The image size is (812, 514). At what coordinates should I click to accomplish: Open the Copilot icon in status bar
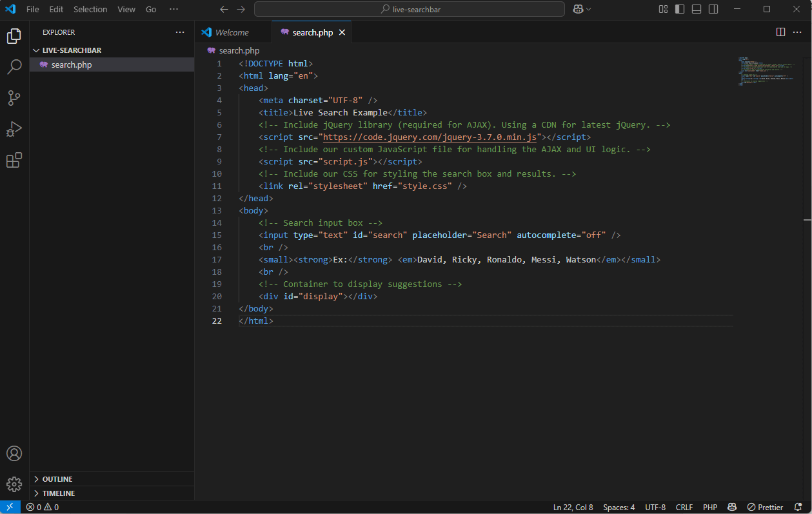[x=732, y=507]
